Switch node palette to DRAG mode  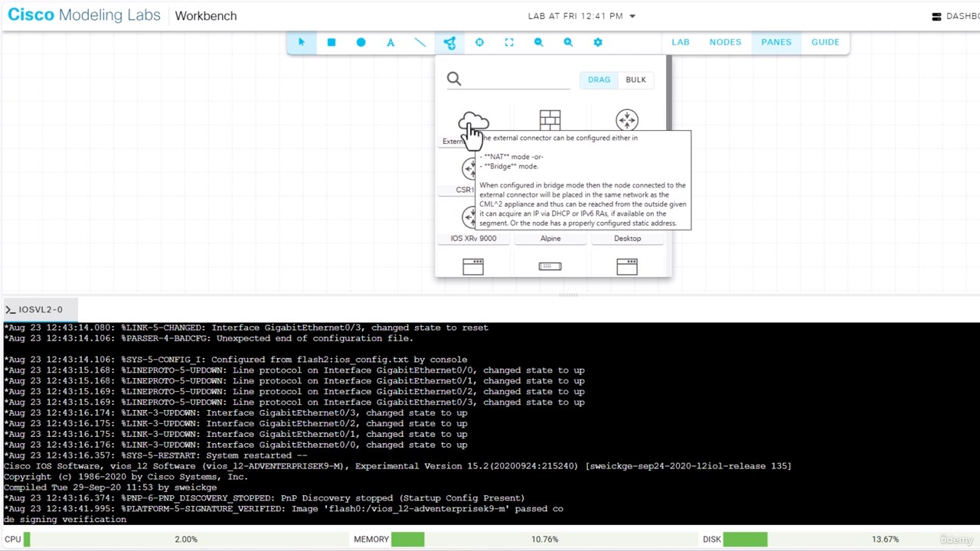(599, 80)
